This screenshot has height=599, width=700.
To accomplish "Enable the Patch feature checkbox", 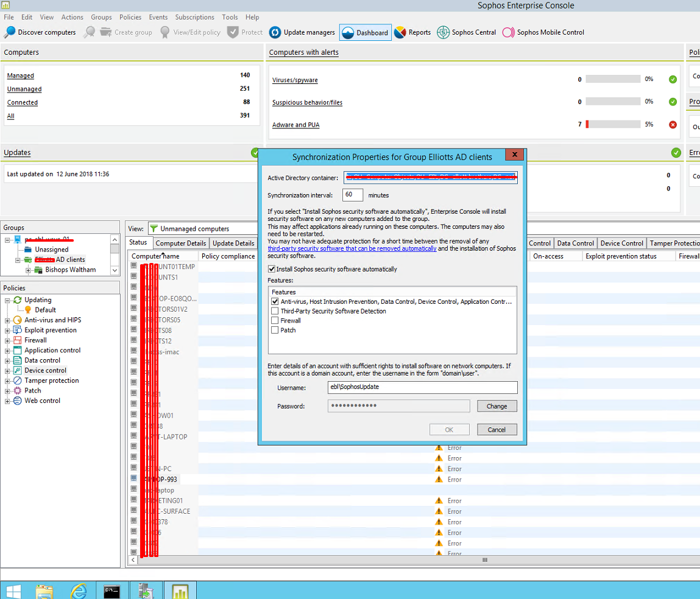I will point(275,330).
